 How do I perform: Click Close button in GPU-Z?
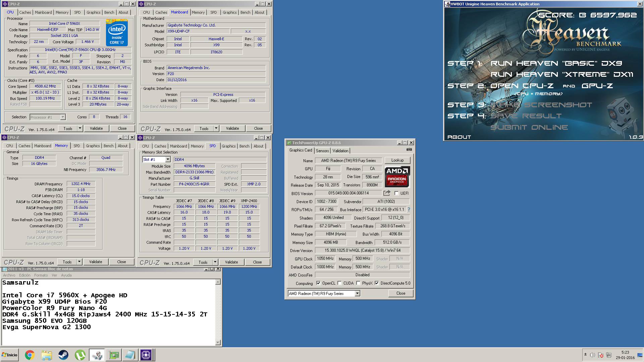click(x=401, y=293)
